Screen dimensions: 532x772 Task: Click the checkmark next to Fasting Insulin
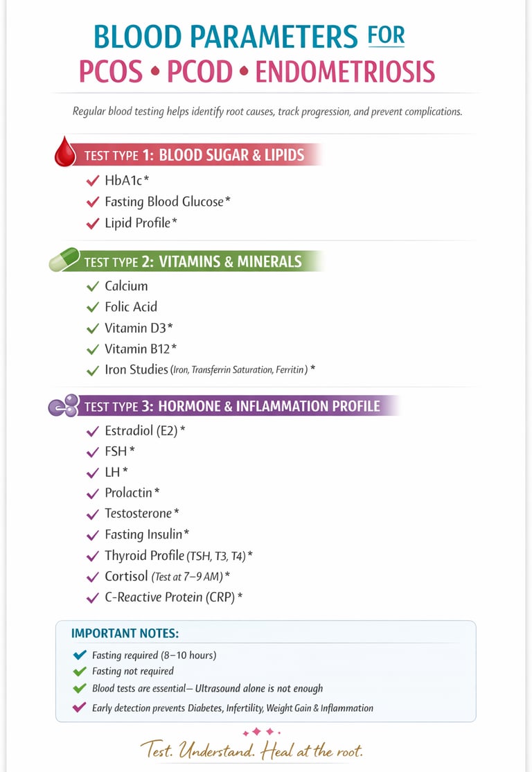(92, 535)
